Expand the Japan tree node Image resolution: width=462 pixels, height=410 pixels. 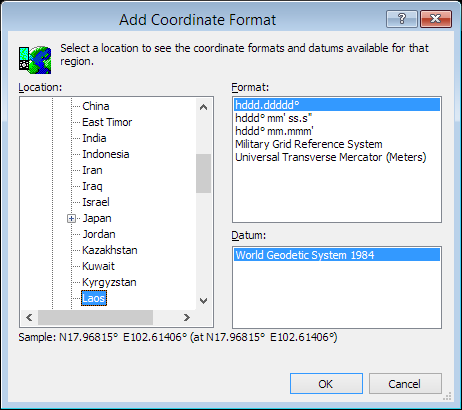click(71, 218)
